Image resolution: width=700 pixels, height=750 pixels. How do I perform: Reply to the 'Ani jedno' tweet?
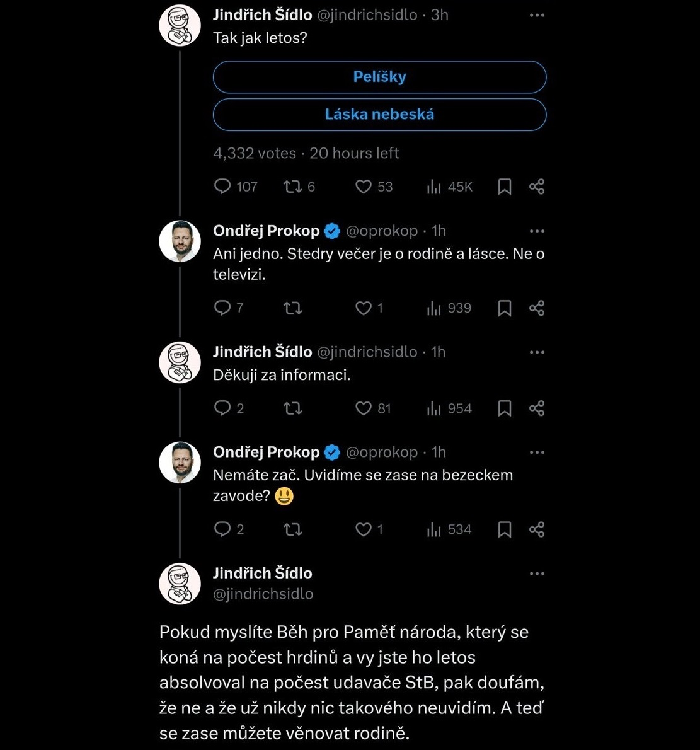[x=223, y=308]
